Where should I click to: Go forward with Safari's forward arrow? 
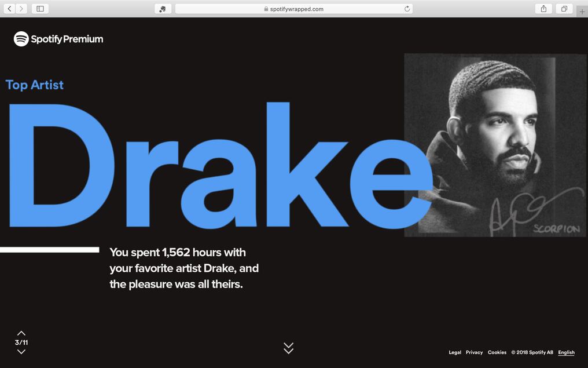tap(21, 9)
